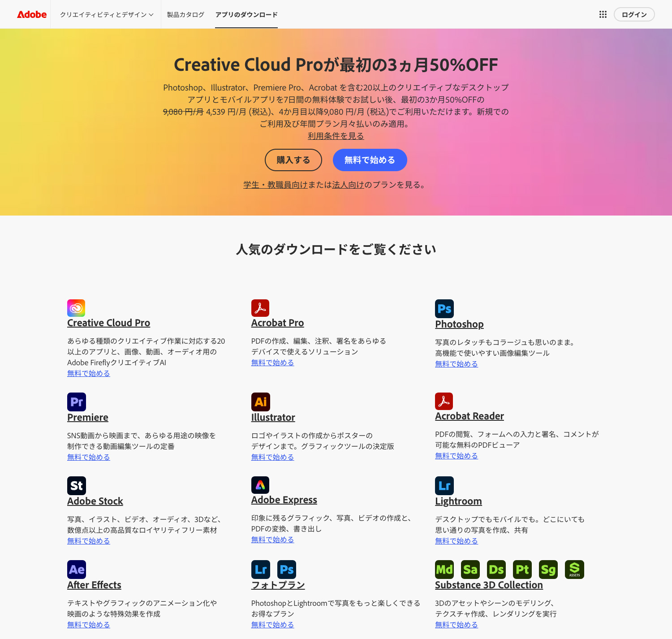Select the Creative Cloud Pro icon
672x639 pixels.
pos(76,308)
